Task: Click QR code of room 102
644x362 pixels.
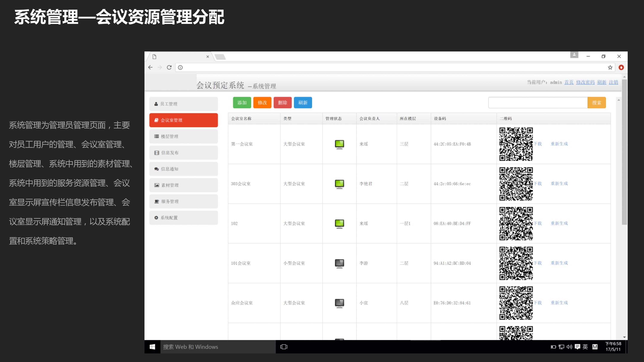Action: pyautogui.click(x=516, y=224)
